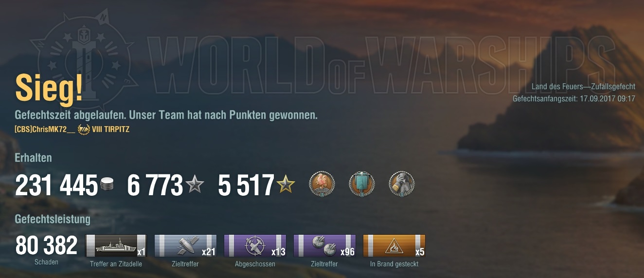
Task: Select the teal shield achievement medal
Action: 362,185
